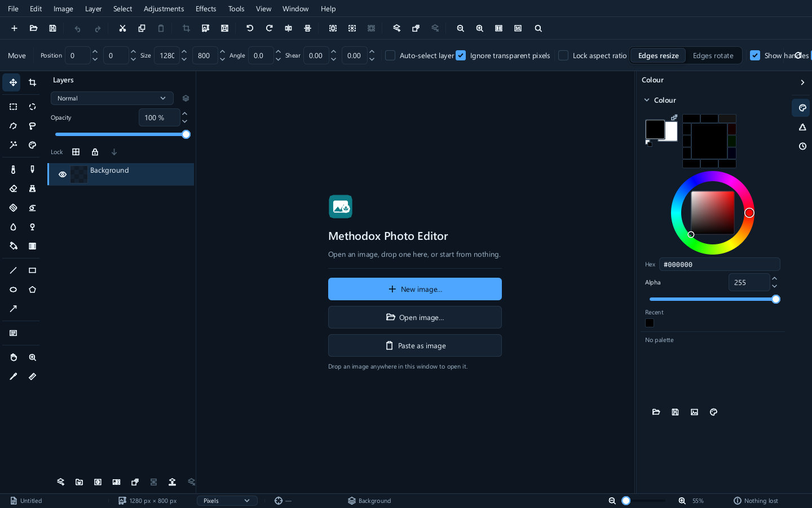Open the History clock tab on right sidebar

coord(802,146)
